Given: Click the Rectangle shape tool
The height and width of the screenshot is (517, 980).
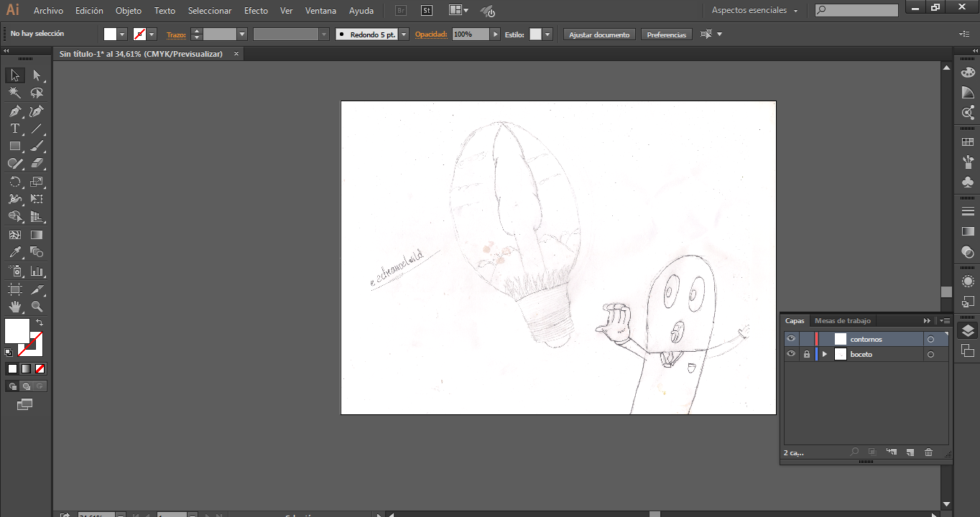Looking at the screenshot, I should pyautogui.click(x=14, y=146).
